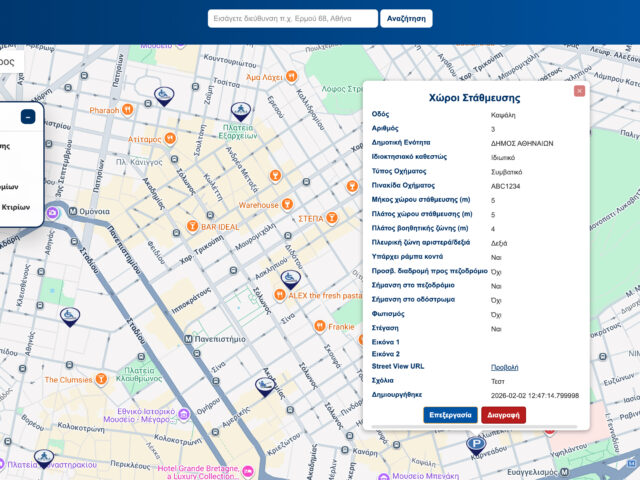Image resolution: width=640 pixels, height=480 pixels.
Task: Click the Τύπος Οχήματος label
Action: coord(399,171)
